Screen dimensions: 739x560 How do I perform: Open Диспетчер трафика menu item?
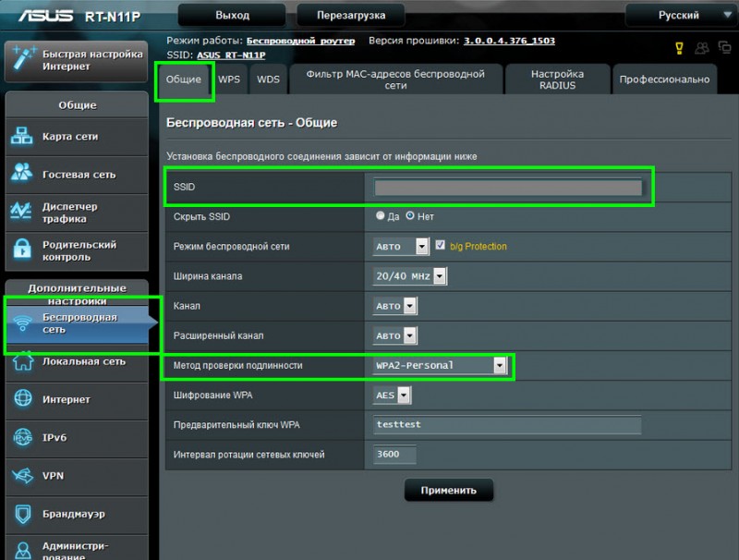pyautogui.click(x=77, y=213)
